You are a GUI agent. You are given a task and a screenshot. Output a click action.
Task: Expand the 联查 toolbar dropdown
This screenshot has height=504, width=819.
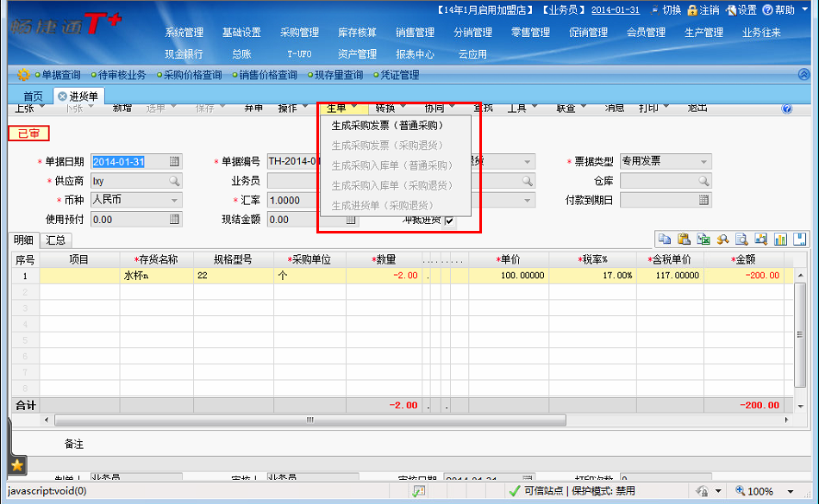[x=584, y=108]
